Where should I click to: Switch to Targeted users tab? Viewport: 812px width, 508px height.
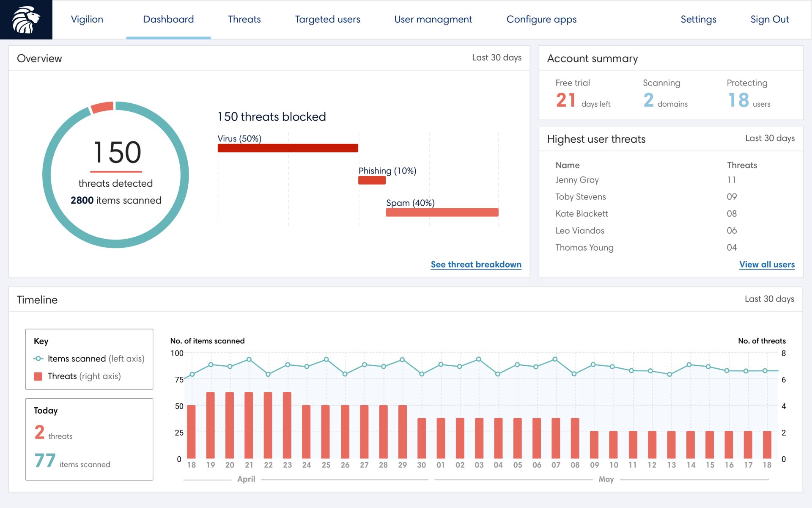tap(327, 19)
